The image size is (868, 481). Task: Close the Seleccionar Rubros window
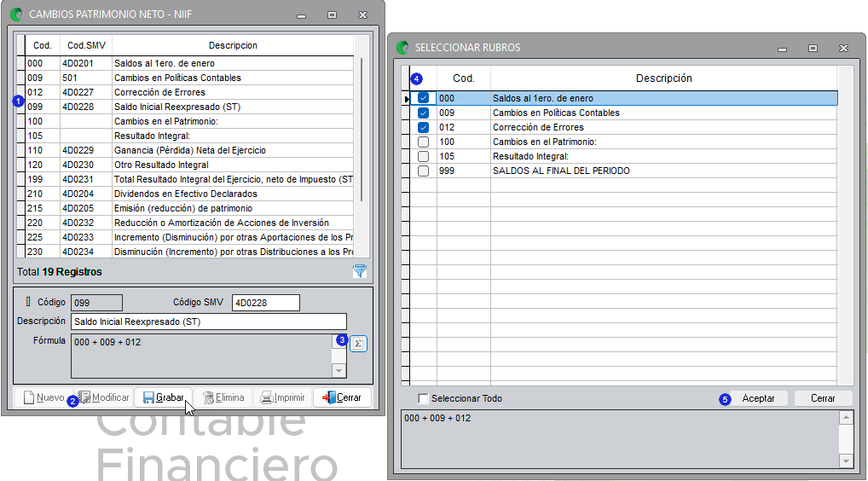(x=843, y=48)
